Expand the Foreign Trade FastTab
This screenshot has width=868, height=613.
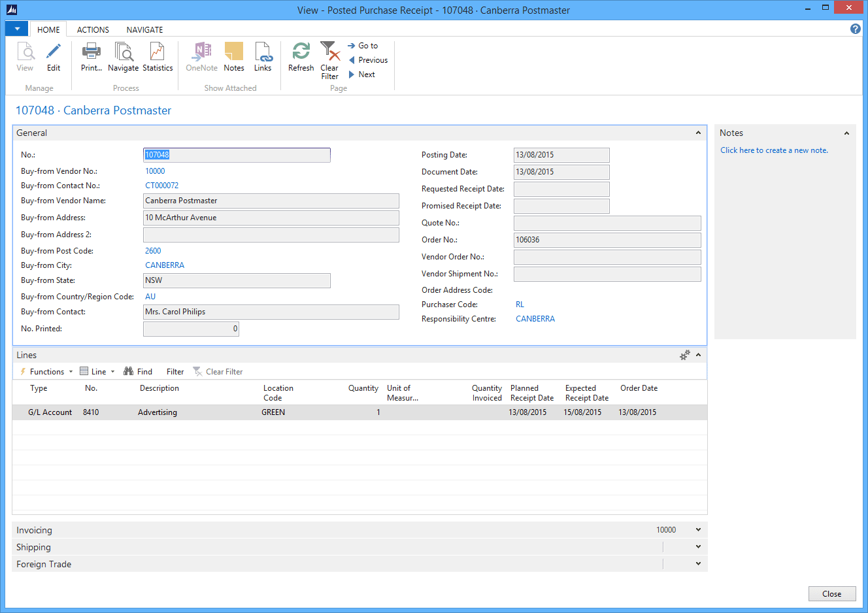point(698,564)
